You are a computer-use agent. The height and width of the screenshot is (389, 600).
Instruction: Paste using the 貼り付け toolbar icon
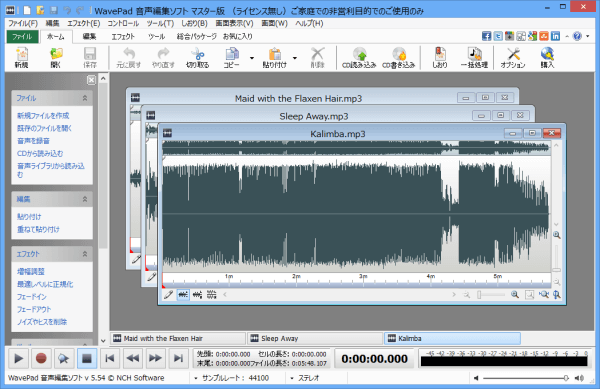tap(274, 58)
